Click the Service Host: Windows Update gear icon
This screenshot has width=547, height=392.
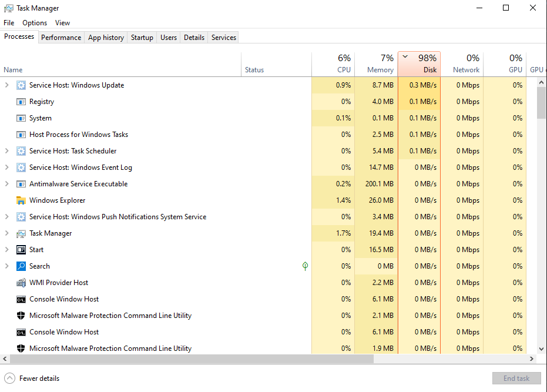21,85
